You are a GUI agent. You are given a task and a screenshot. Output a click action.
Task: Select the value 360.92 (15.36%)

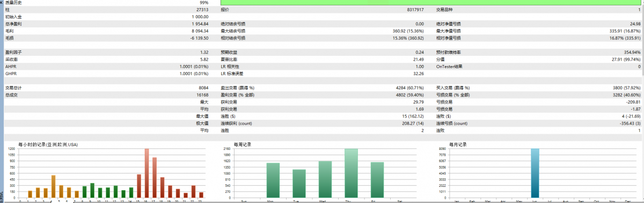(408, 31)
